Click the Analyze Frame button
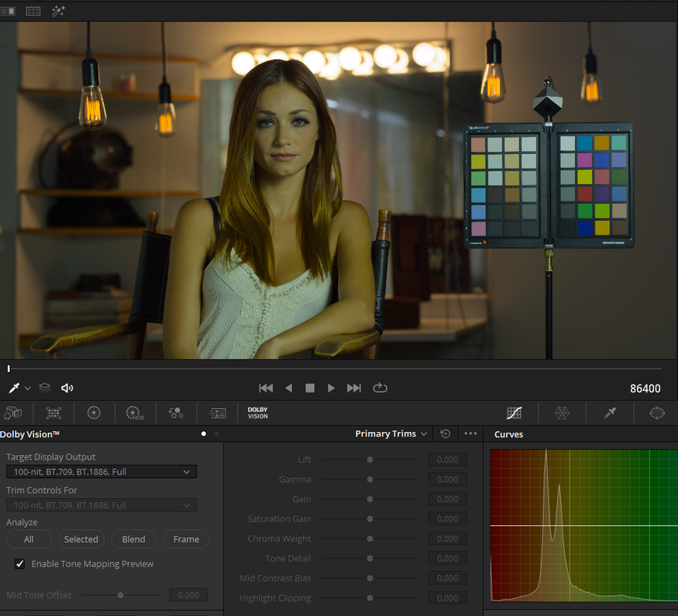The width and height of the screenshot is (678, 616). [x=186, y=539]
